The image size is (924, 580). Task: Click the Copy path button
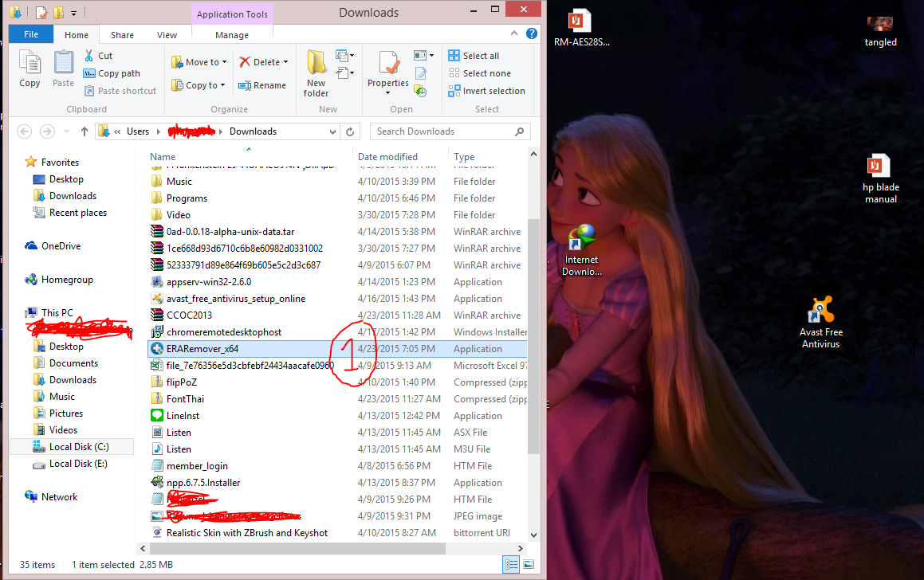[x=112, y=73]
